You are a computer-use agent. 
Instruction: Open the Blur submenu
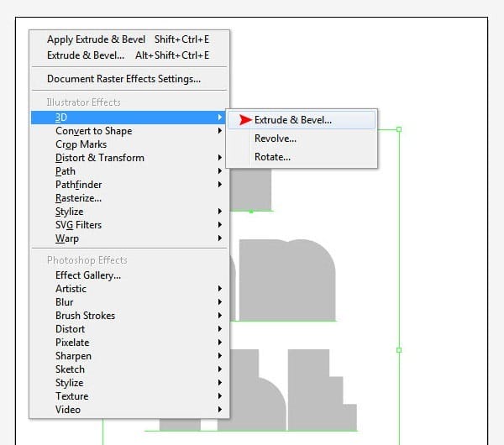click(65, 302)
